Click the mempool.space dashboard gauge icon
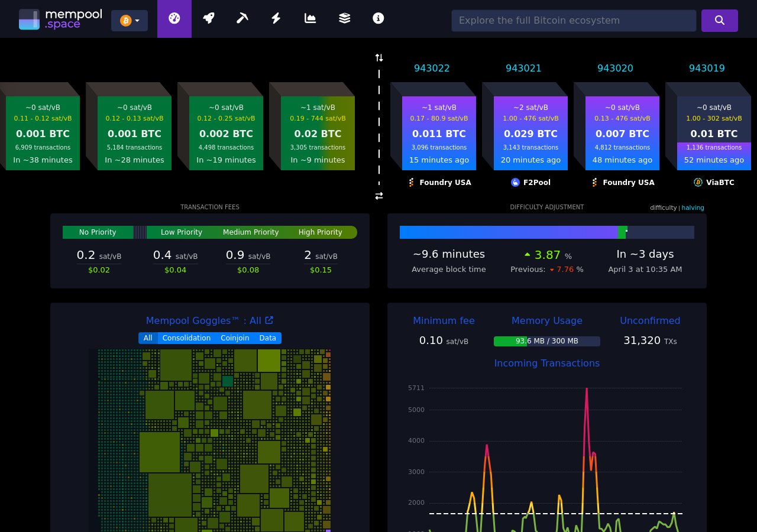Image resolution: width=757 pixels, height=532 pixels. [174, 18]
